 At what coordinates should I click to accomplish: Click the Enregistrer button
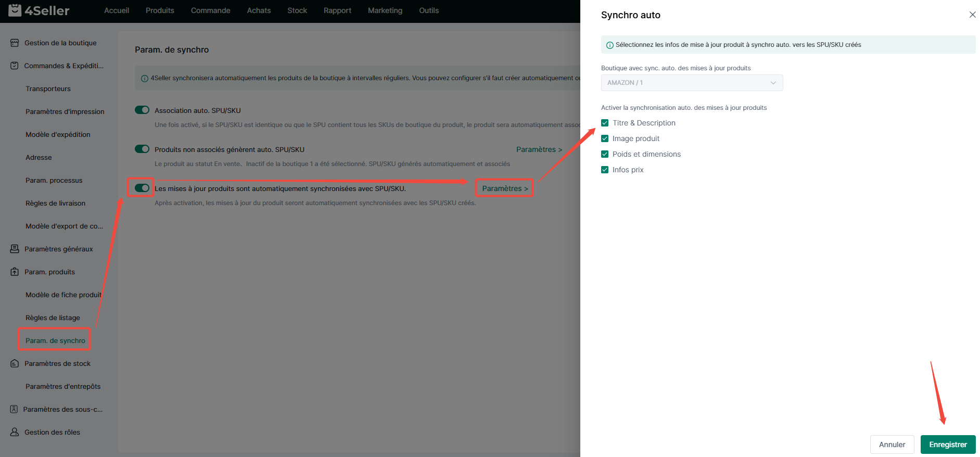[948, 445]
